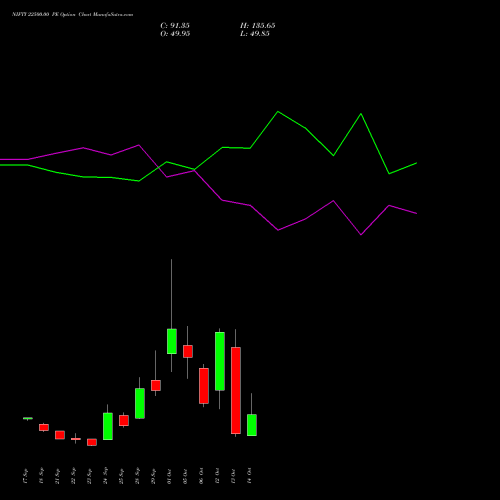
Task: Click the red candle above 06 Oct
Action: tap(204, 386)
